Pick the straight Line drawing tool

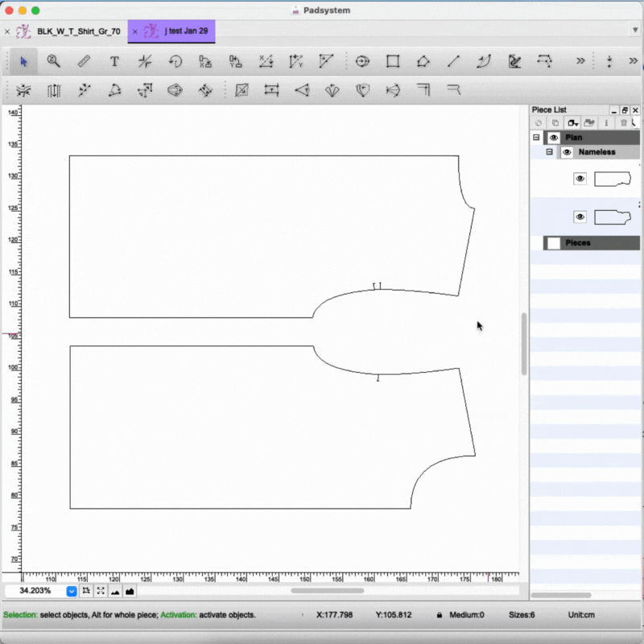point(453,62)
